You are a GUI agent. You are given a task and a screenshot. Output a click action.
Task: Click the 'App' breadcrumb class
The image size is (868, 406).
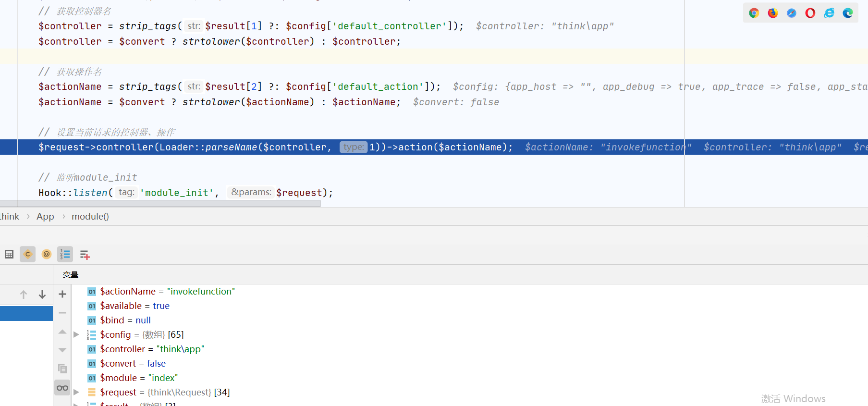point(45,217)
